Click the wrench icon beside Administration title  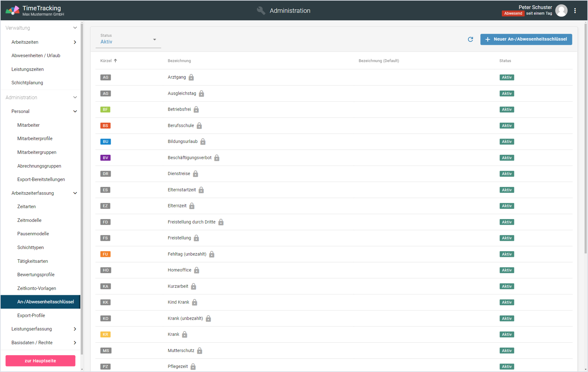click(x=261, y=11)
